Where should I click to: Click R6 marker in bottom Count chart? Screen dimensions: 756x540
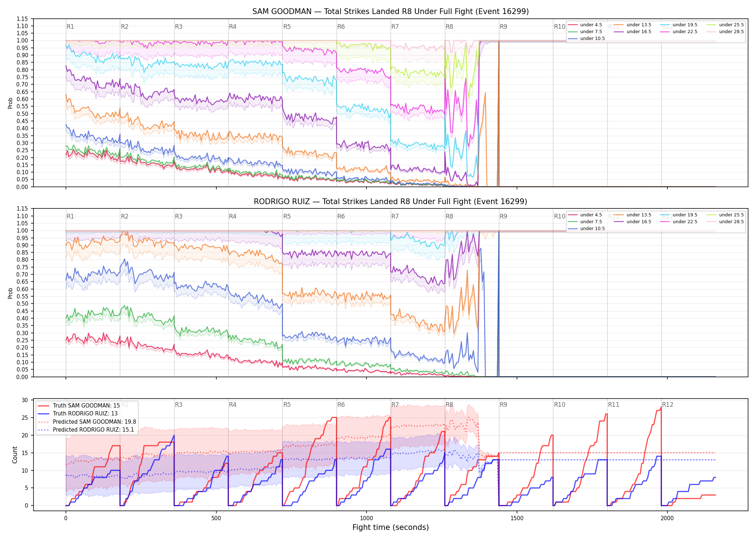click(x=341, y=405)
